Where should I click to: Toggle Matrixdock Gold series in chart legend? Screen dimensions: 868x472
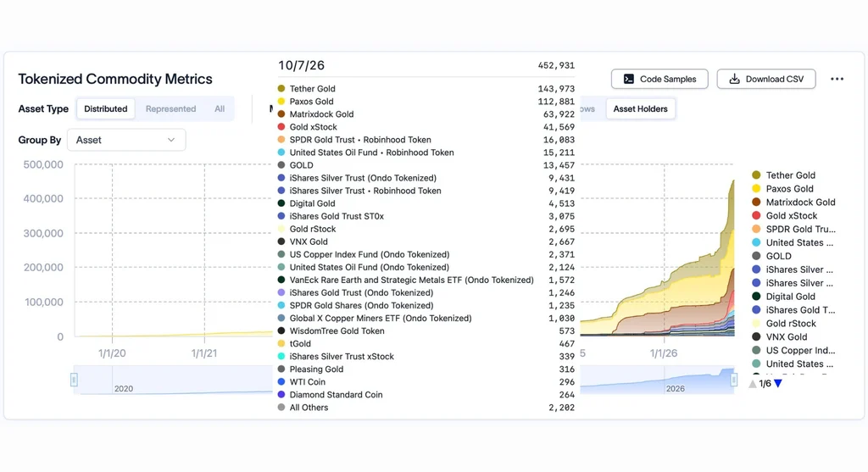(x=793, y=203)
